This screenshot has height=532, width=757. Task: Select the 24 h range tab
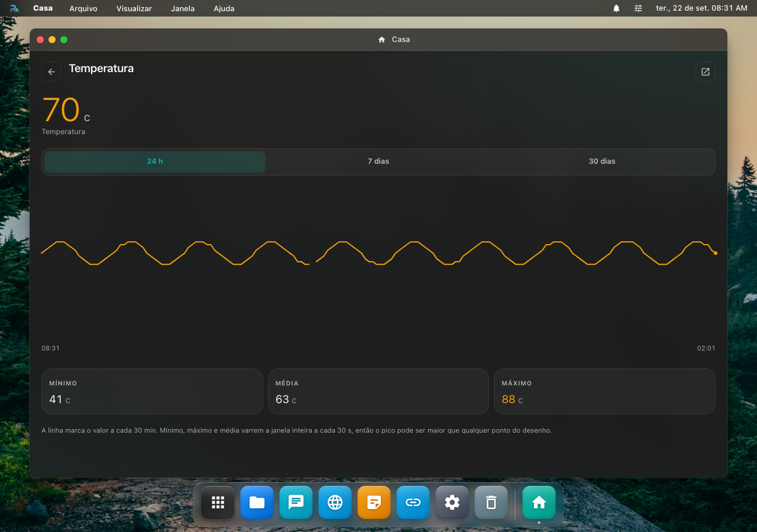[x=155, y=161]
